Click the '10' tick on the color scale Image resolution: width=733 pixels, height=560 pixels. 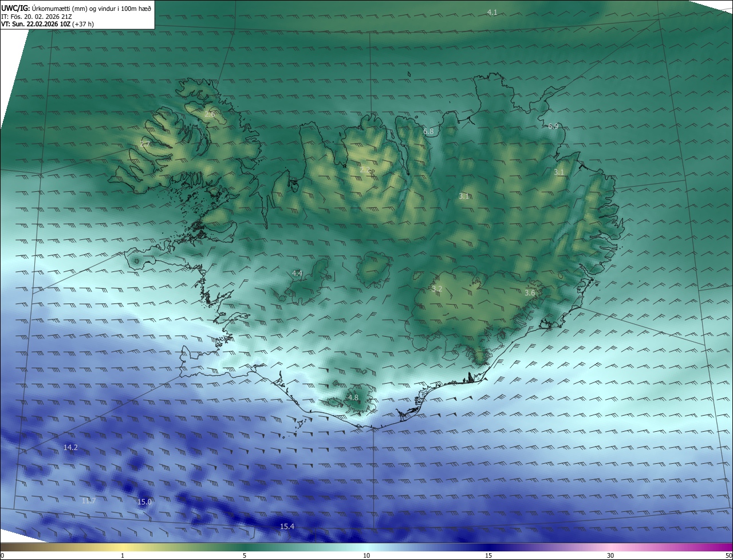pos(366,555)
